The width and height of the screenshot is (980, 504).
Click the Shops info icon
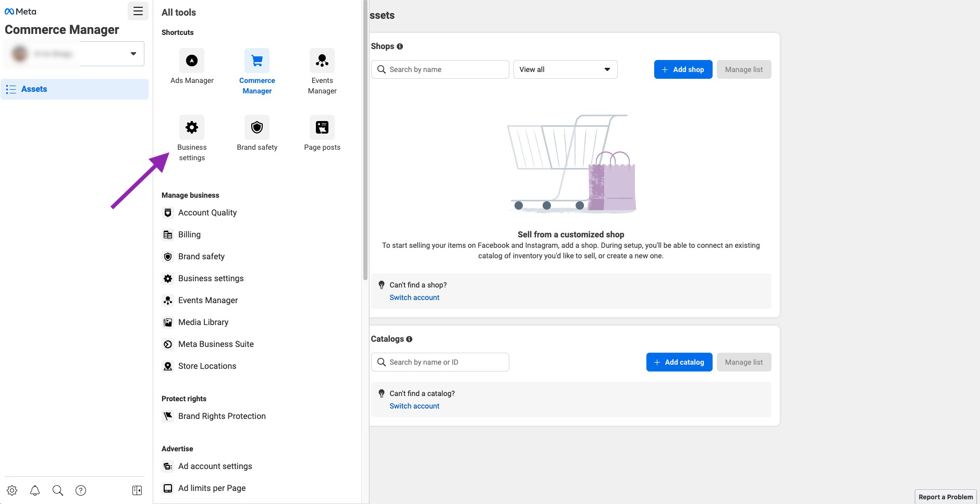coord(400,46)
